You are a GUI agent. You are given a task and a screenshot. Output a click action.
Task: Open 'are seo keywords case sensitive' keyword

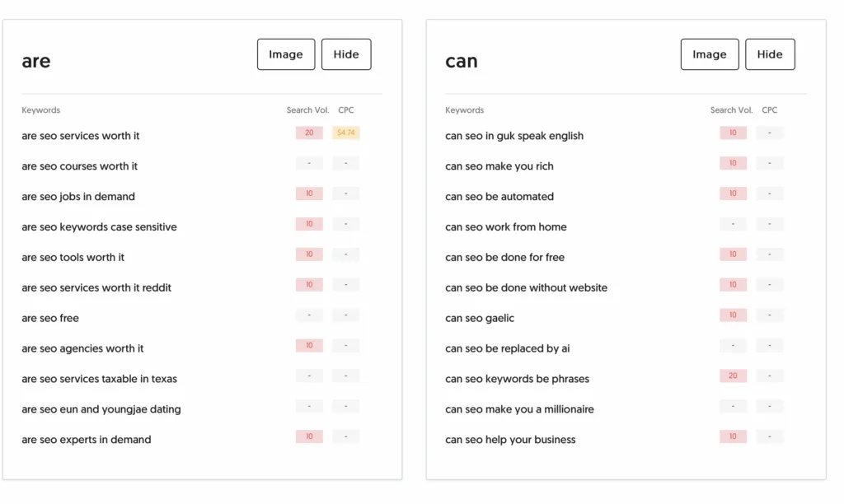(x=99, y=227)
